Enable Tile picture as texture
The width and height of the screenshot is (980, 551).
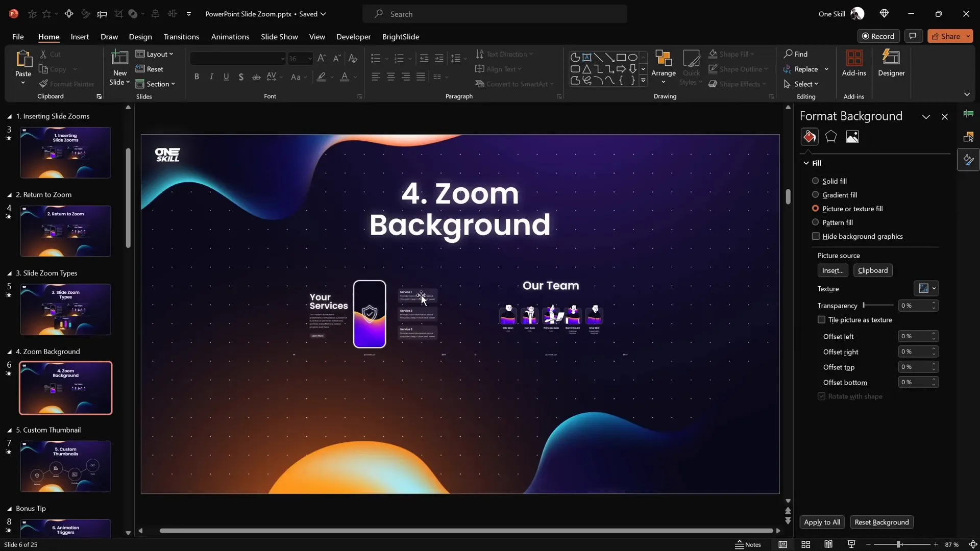(821, 319)
